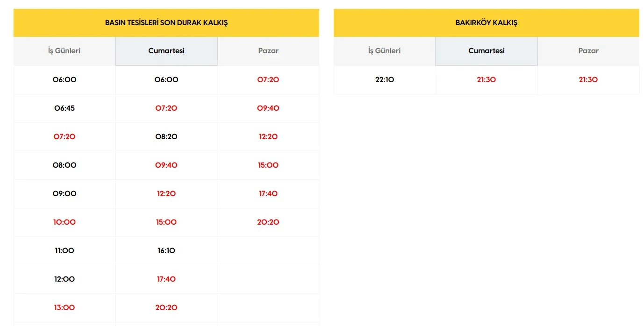Select the 16:10 Saturday departure time
This screenshot has width=644, height=326.
(166, 251)
